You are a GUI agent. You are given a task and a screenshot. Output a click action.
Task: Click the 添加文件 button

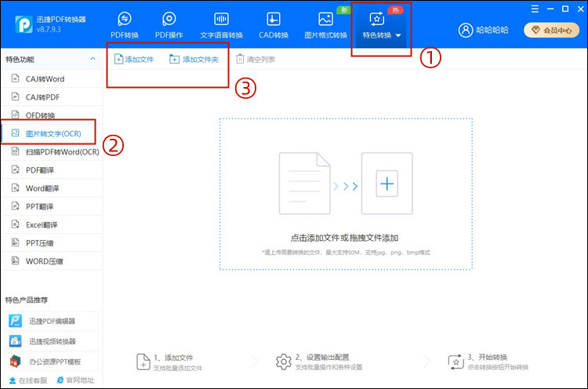(x=134, y=60)
